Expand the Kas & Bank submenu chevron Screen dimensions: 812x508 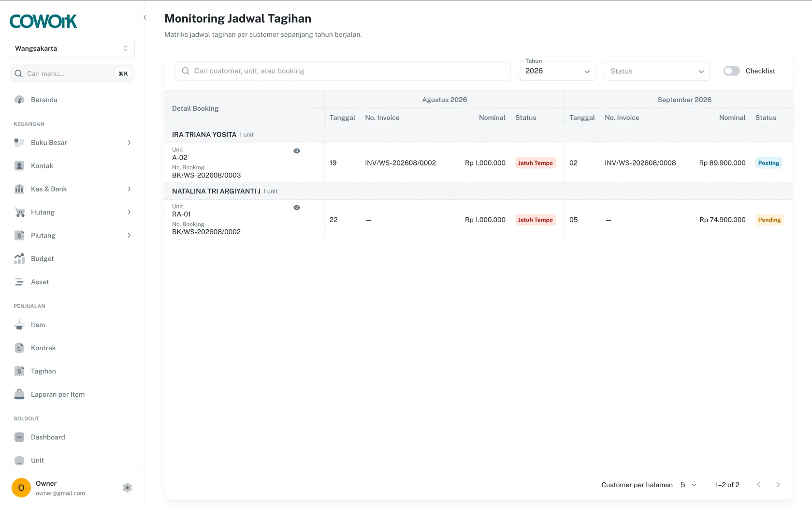(129, 189)
